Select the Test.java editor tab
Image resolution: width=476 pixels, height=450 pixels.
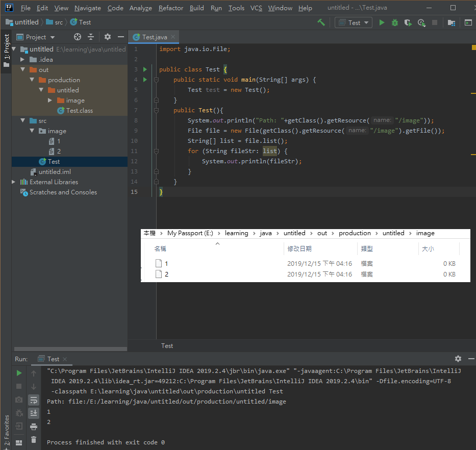154,37
